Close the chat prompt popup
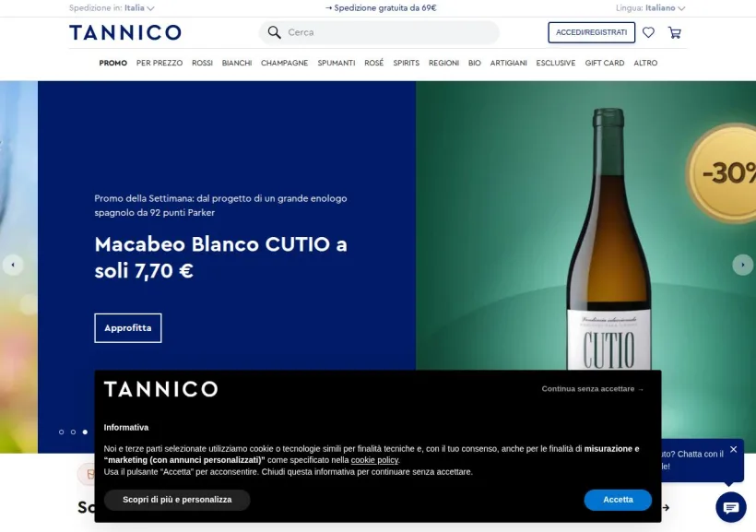 pos(733,449)
